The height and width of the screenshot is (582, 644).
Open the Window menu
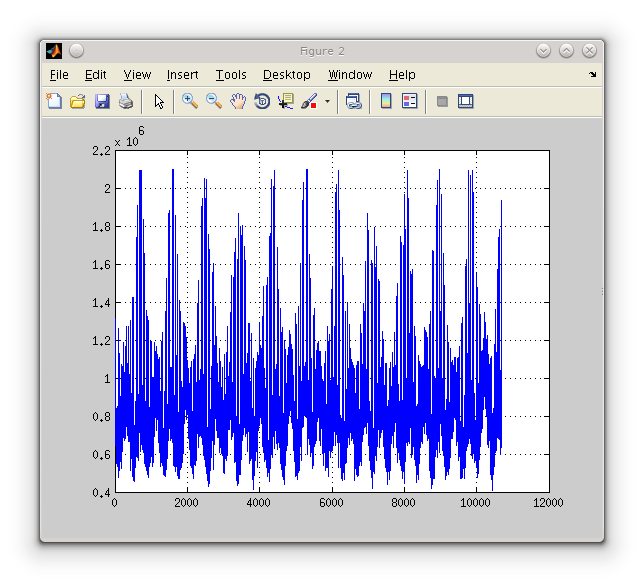point(350,75)
